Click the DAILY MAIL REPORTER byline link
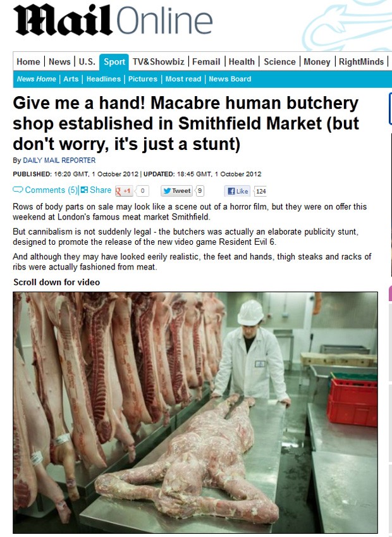The image size is (392, 537). (59, 160)
